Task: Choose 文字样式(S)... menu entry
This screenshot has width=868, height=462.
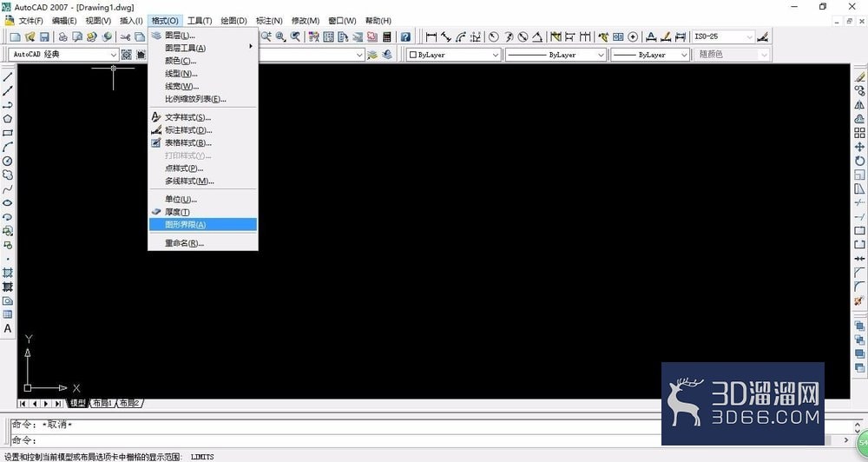Action: [202, 117]
